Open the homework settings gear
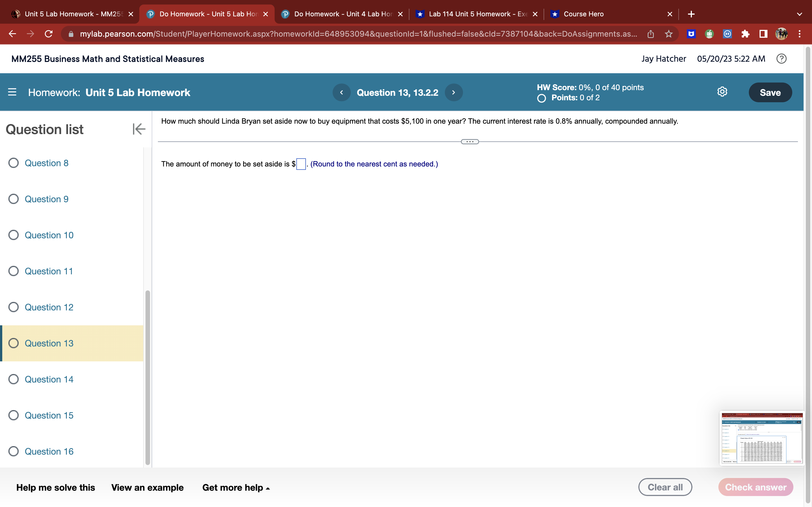 (x=722, y=92)
